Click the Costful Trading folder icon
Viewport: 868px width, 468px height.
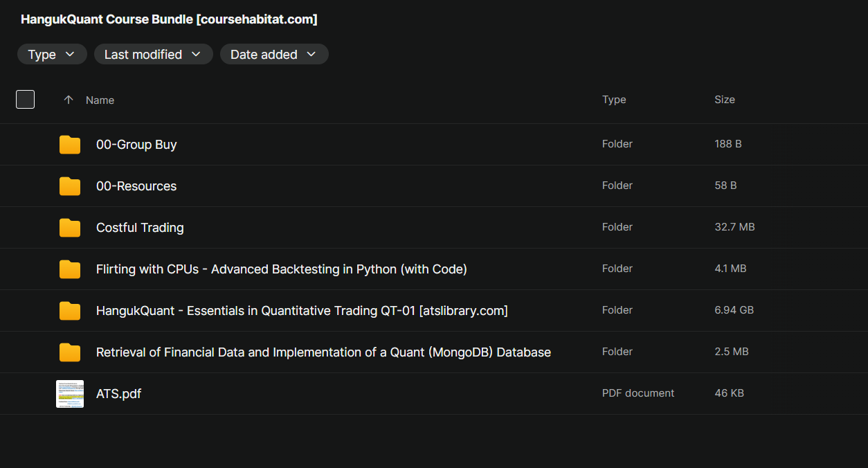click(x=70, y=228)
